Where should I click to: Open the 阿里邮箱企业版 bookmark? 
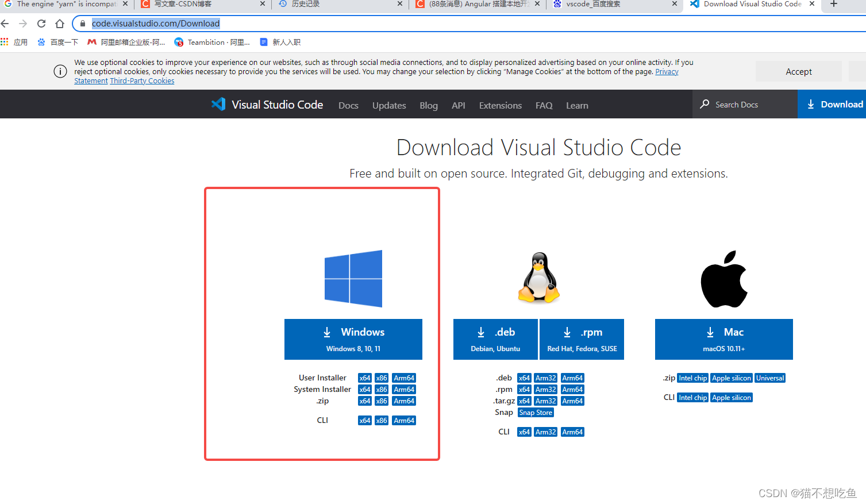126,42
